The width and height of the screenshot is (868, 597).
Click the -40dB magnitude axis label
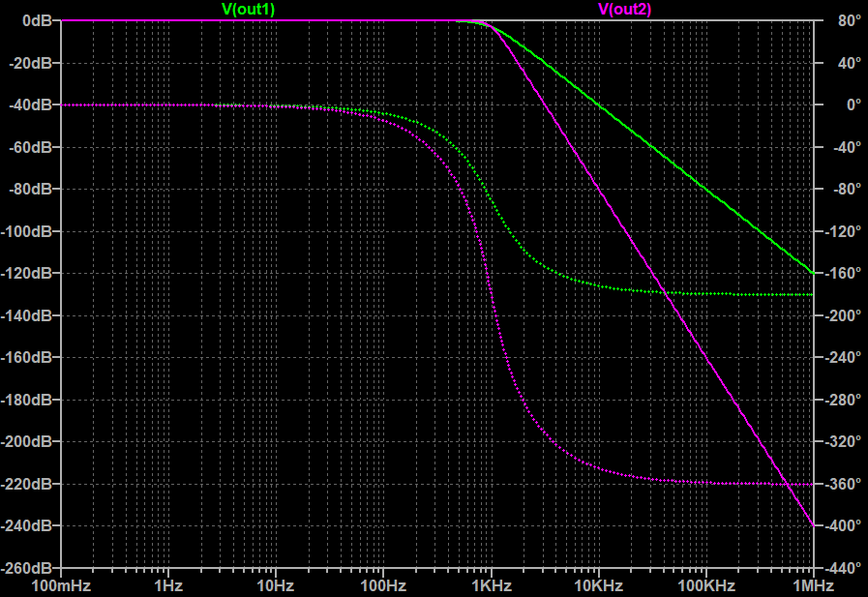[30, 104]
